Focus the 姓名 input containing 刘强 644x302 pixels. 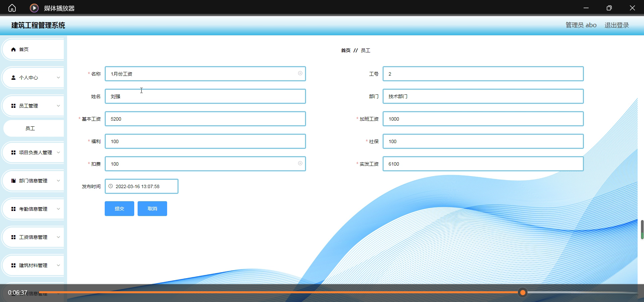click(x=205, y=96)
